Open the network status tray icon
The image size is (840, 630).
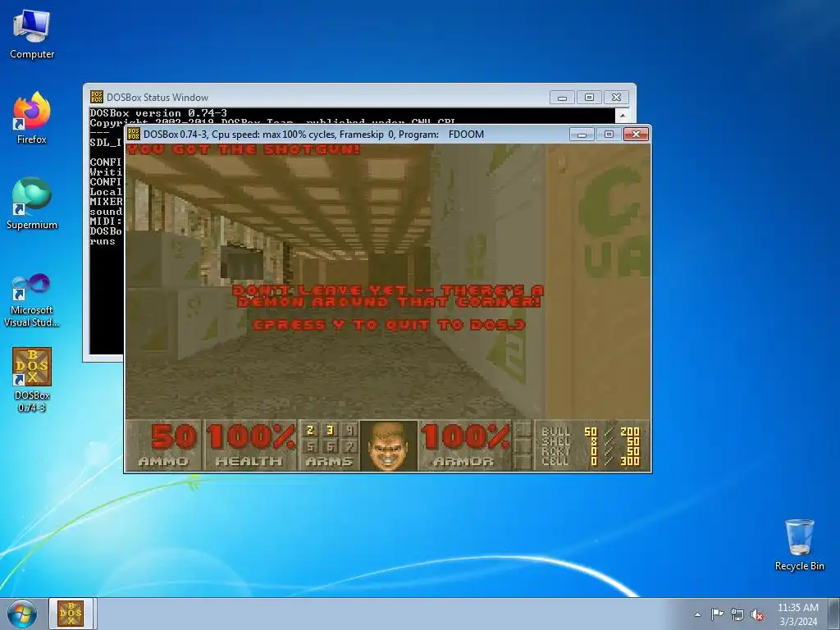coord(737,614)
